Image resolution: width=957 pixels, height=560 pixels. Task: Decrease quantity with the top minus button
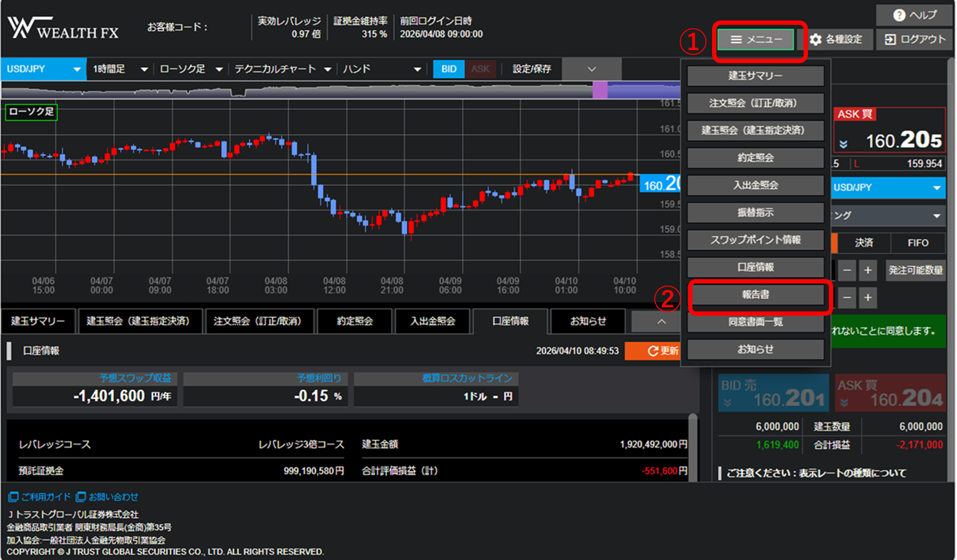847,270
